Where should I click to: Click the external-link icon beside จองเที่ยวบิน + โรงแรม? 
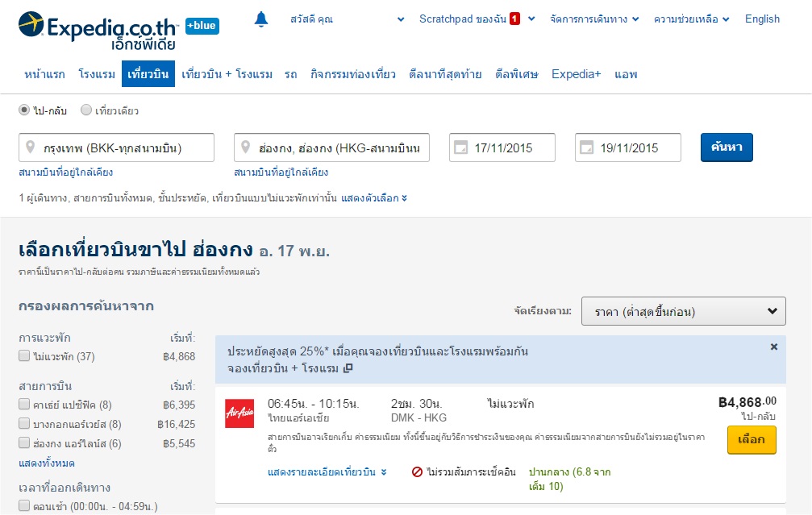348,368
